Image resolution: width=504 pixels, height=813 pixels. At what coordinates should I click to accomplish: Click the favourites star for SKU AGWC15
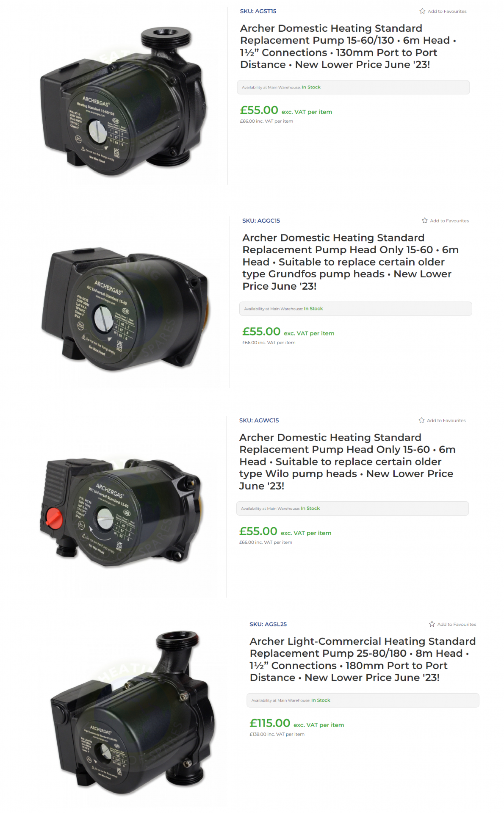click(x=421, y=420)
